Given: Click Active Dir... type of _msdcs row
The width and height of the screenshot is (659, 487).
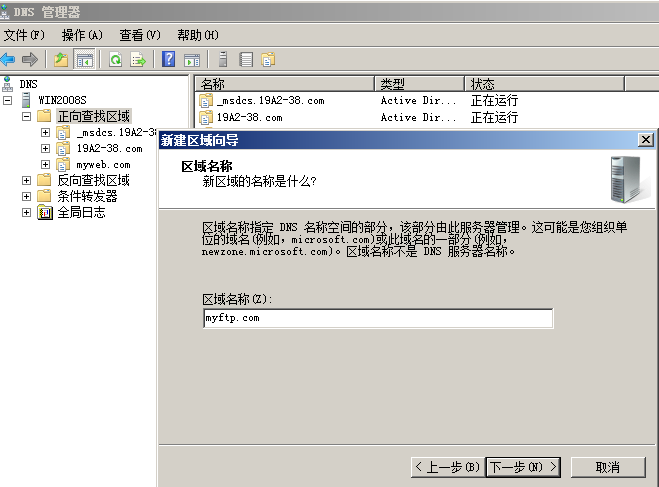Looking at the screenshot, I should tap(418, 101).
